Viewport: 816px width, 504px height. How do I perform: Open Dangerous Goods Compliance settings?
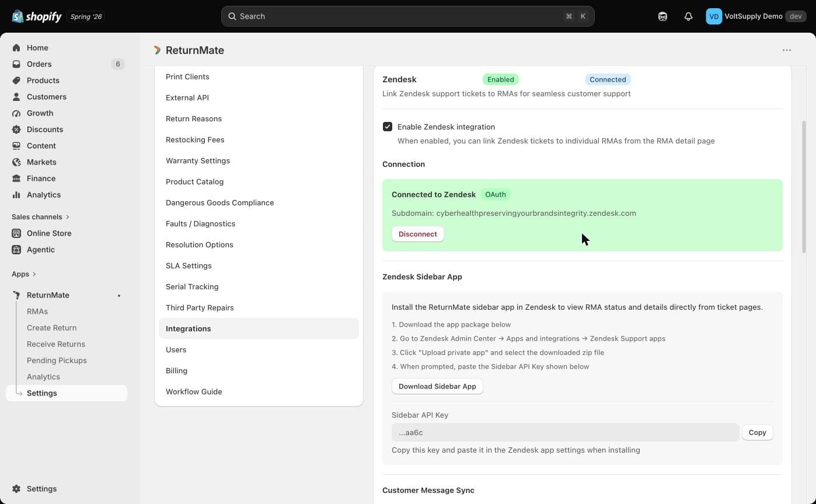click(259, 203)
